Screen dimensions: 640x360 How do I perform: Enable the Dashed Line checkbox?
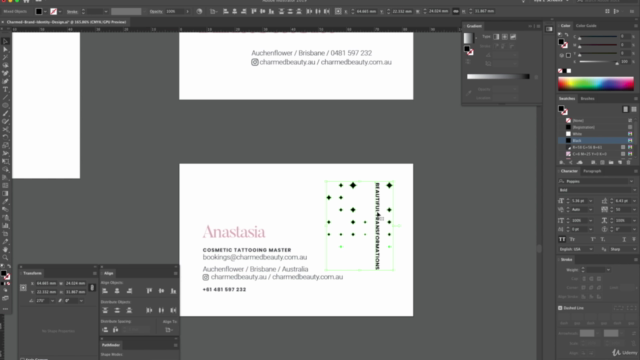[560, 308]
